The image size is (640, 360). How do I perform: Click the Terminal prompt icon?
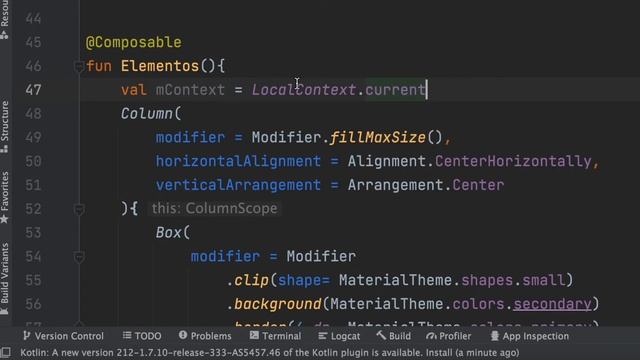(254, 336)
